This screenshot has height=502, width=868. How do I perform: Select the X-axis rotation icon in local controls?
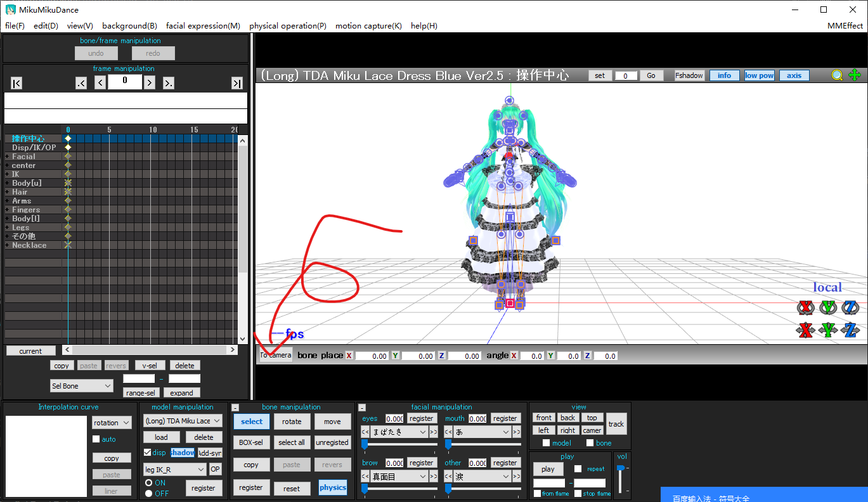coord(806,307)
